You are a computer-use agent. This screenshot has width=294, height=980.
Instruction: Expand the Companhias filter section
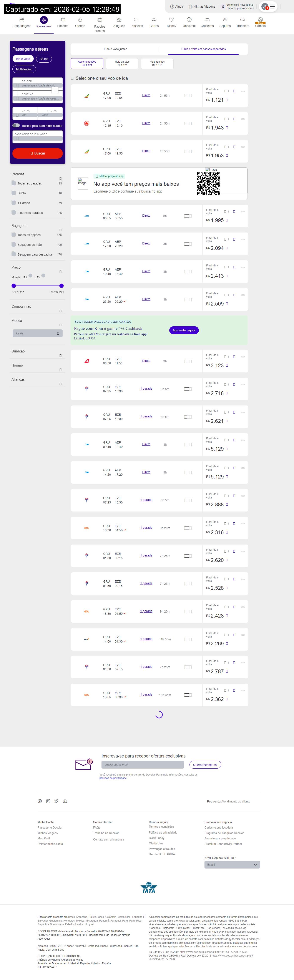click(60, 311)
